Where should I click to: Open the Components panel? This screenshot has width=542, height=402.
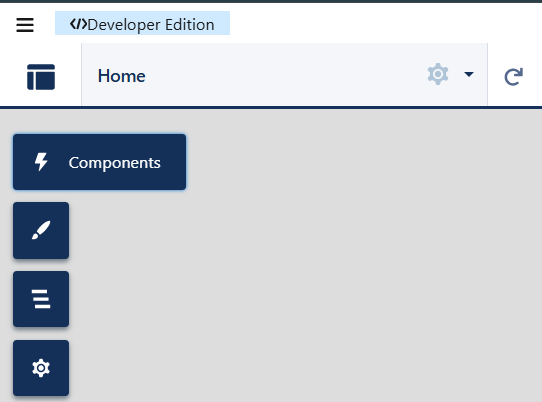[x=100, y=162]
